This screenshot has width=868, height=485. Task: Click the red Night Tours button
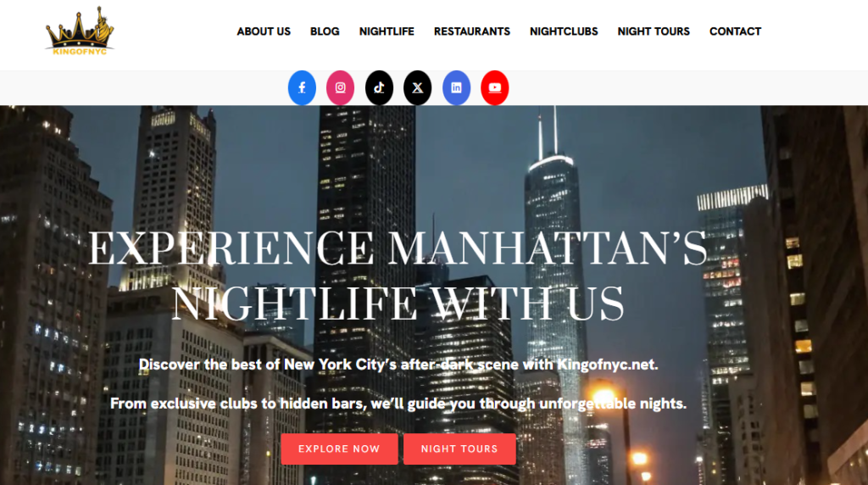[459, 449]
